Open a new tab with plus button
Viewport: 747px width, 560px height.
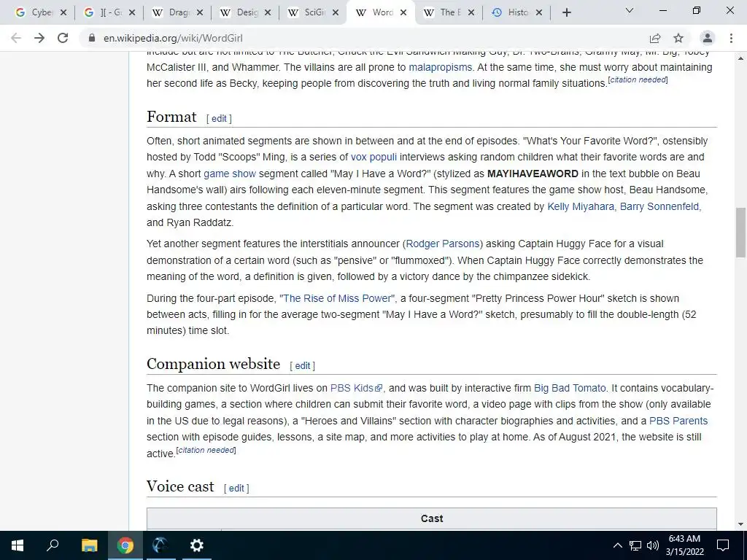(566, 13)
